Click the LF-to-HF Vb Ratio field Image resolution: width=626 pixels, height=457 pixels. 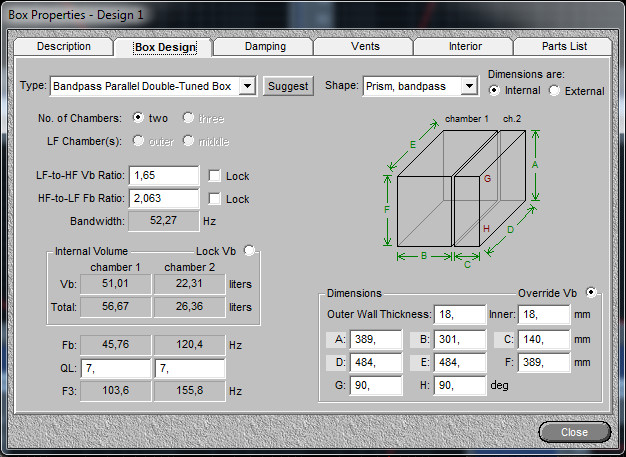[x=164, y=175]
